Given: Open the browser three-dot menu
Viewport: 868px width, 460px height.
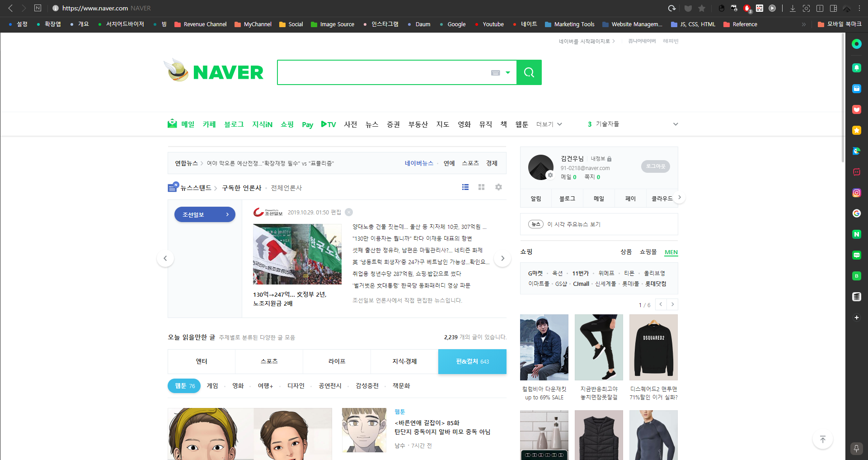Looking at the screenshot, I should pyautogui.click(x=859, y=8).
